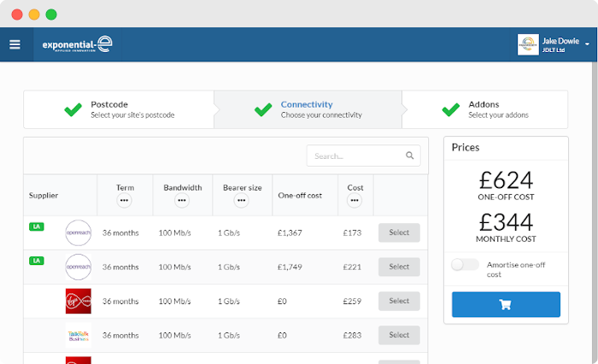This screenshot has height=364, width=598.
Task: Toggle Amortise one-off cost switch
Action: click(465, 264)
